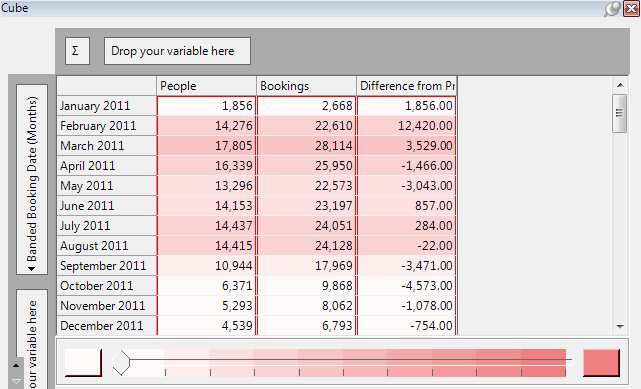
Task: Click the red end colour swatch
Action: tap(601, 362)
